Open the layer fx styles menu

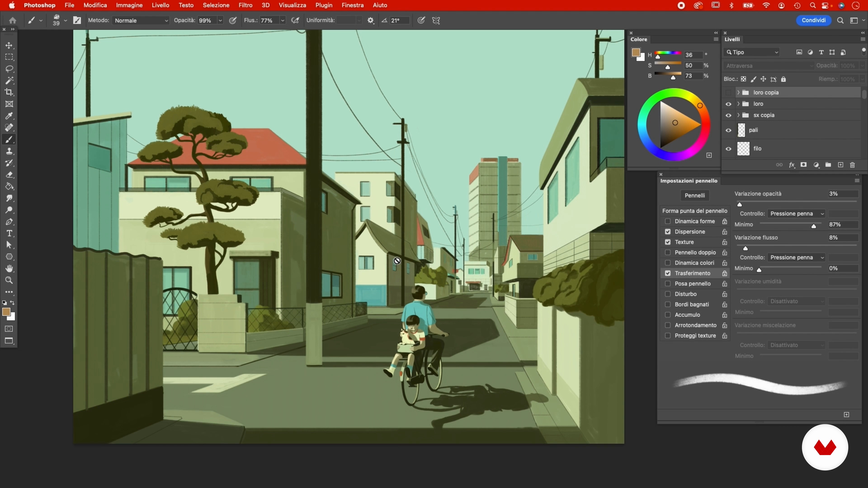coord(792,165)
